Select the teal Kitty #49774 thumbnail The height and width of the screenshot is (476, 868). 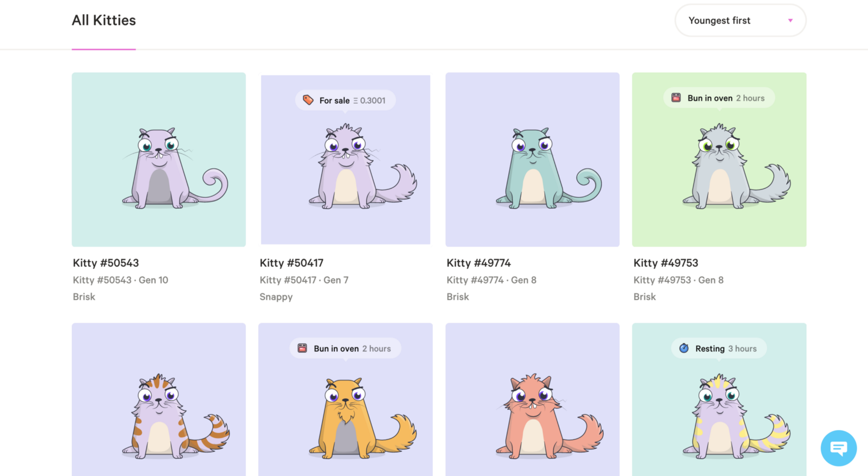pos(532,160)
